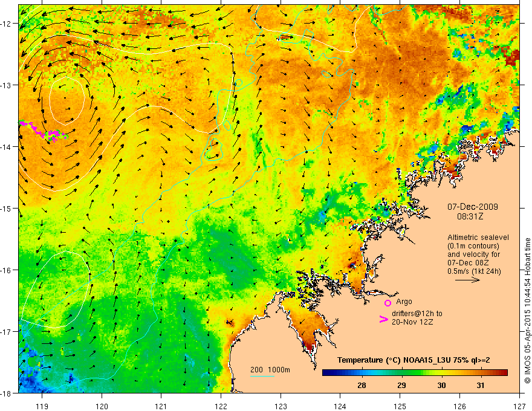The height and width of the screenshot is (411, 532).
Task: Click the '20-Nov 12Z' legend text
Action: pyautogui.click(x=412, y=322)
